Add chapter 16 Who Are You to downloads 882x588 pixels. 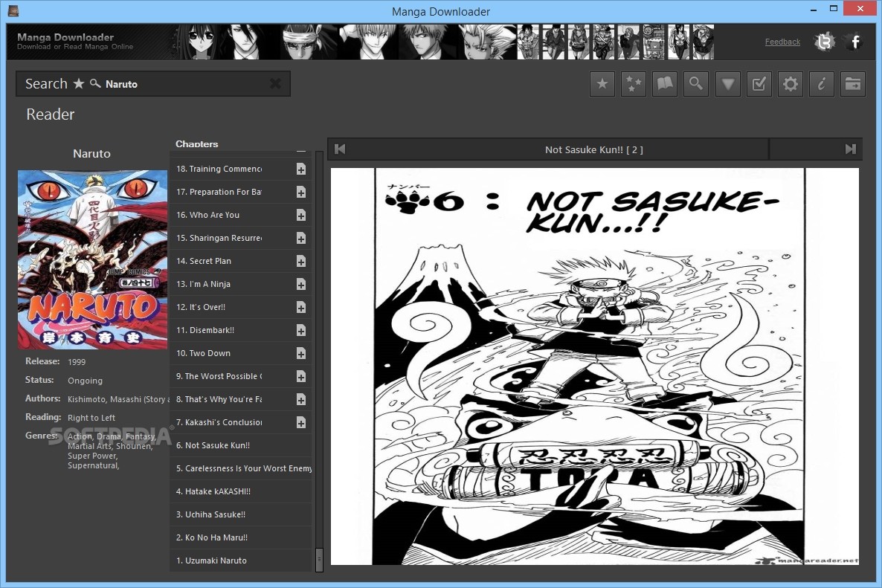301,216
